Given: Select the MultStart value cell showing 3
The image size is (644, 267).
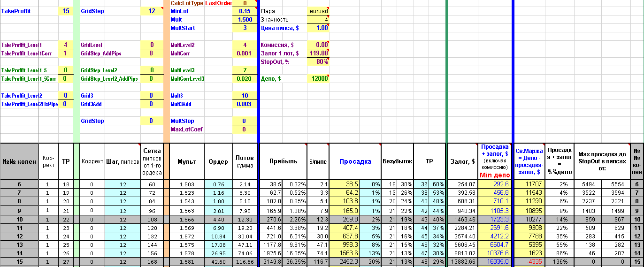Looking at the screenshot, I should [245, 28].
